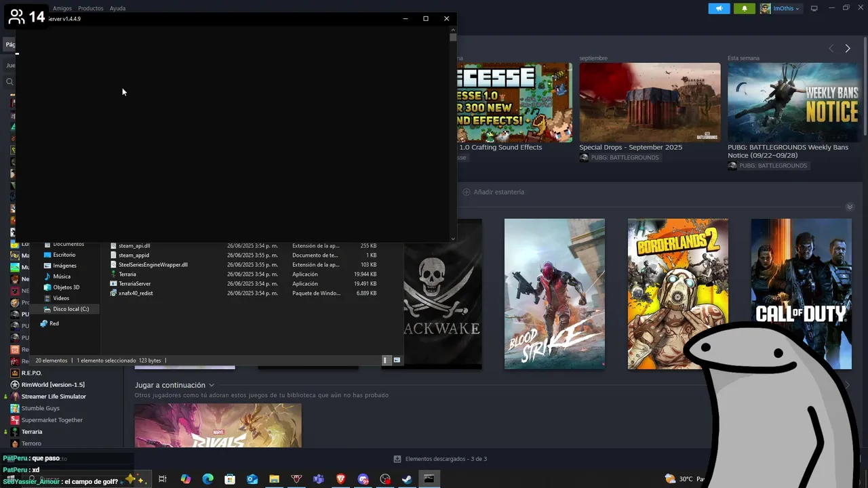868x488 pixels.
Task: Show previous news items with left arrow
Action: 831,48
